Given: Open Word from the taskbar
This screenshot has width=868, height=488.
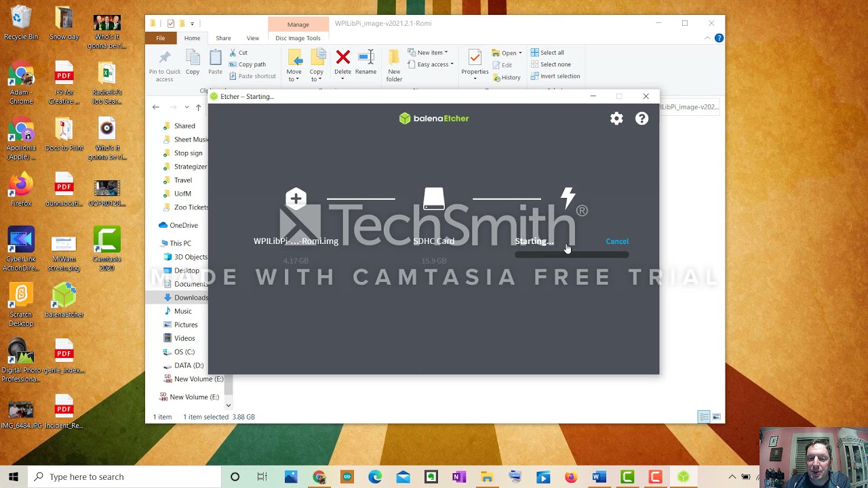Looking at the screenshot, I should coord(599,477).
